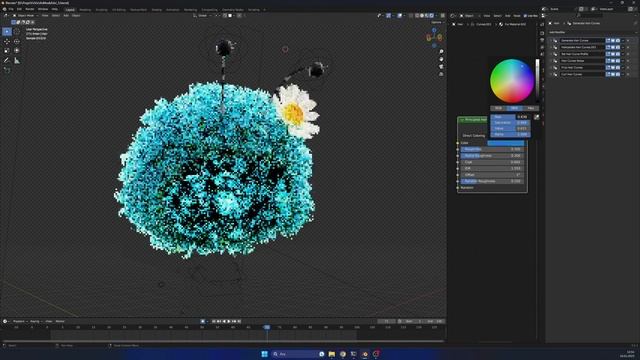Image resolution: width=640 pixels, height=360 pixels.
Task: Click the viewport zoom magnifier icon
Action: tap(441, 52)
